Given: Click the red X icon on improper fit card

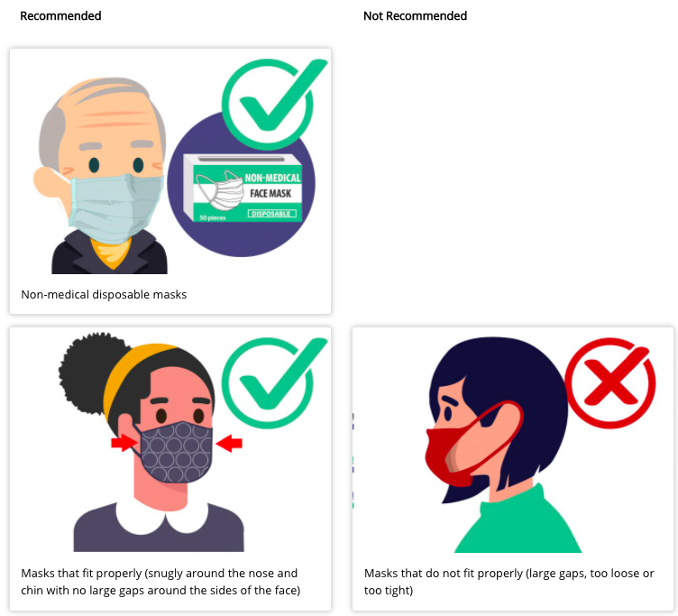Looking at the screenshot, I should coord(610,383).
